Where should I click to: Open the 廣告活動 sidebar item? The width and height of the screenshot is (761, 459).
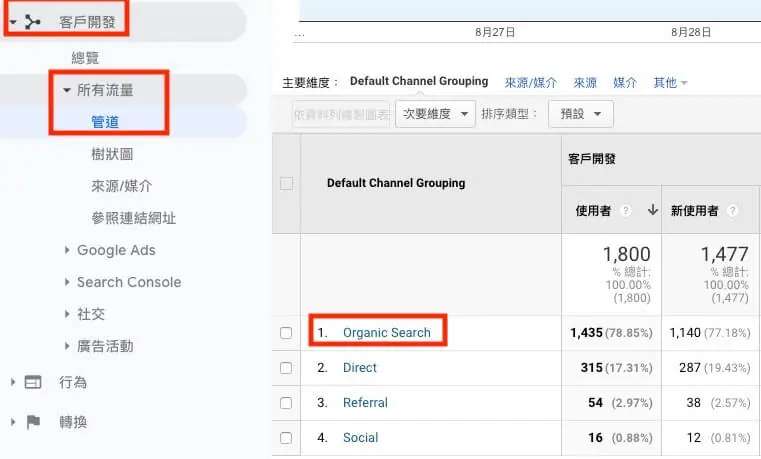105,346
